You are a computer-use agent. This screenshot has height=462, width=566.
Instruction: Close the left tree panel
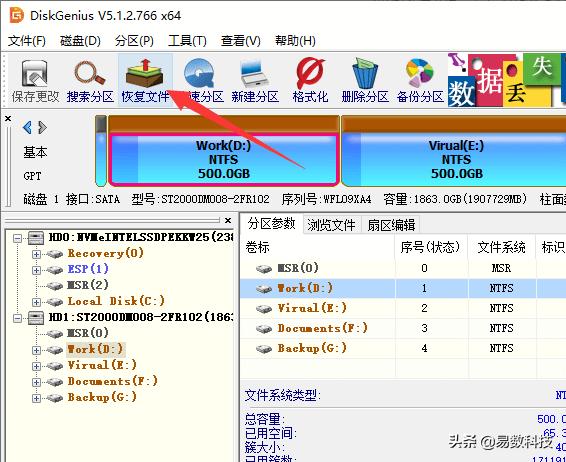click(x=228, y=220)
